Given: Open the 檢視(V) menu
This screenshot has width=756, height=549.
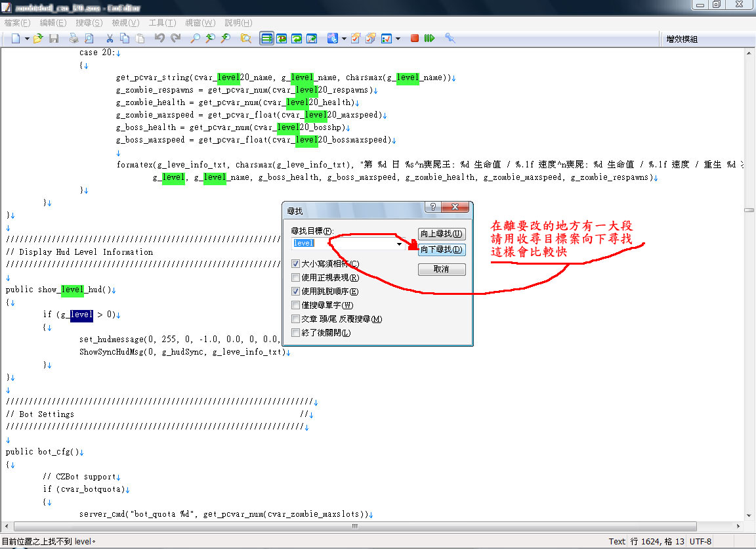Looking at the screenshot, I should point(125,23).
